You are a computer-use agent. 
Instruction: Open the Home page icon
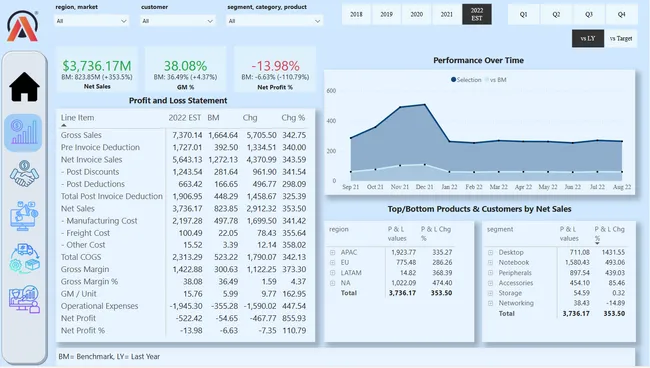tap(24, 87)
